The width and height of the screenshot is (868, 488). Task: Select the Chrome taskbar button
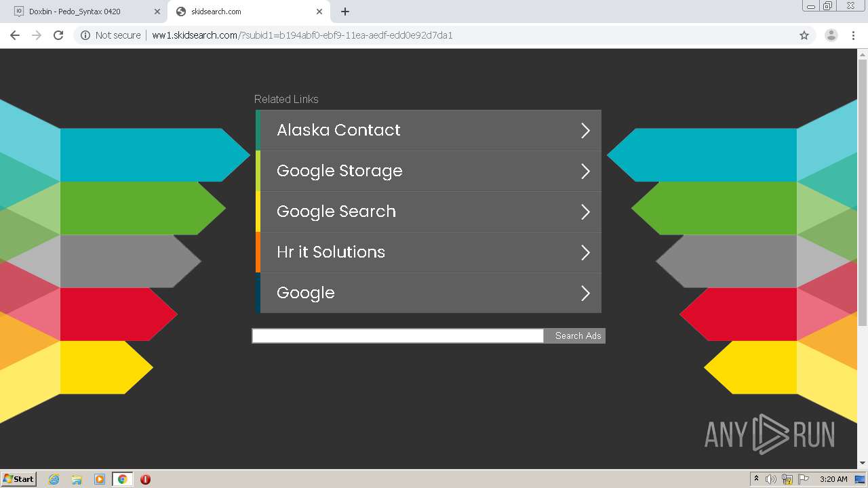click(x=122, y=479)
